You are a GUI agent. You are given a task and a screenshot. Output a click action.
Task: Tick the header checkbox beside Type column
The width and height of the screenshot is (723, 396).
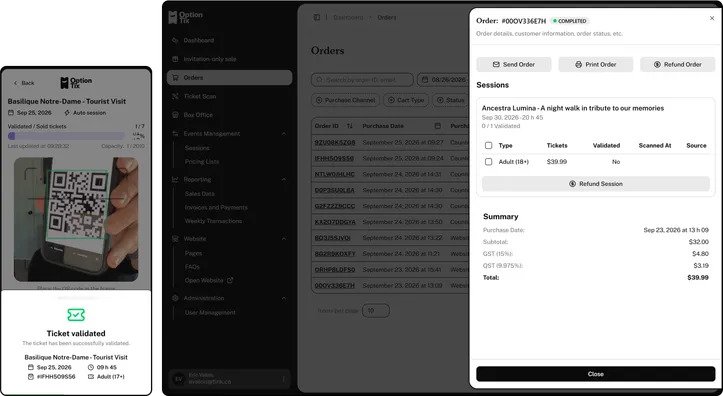point(488,145)
